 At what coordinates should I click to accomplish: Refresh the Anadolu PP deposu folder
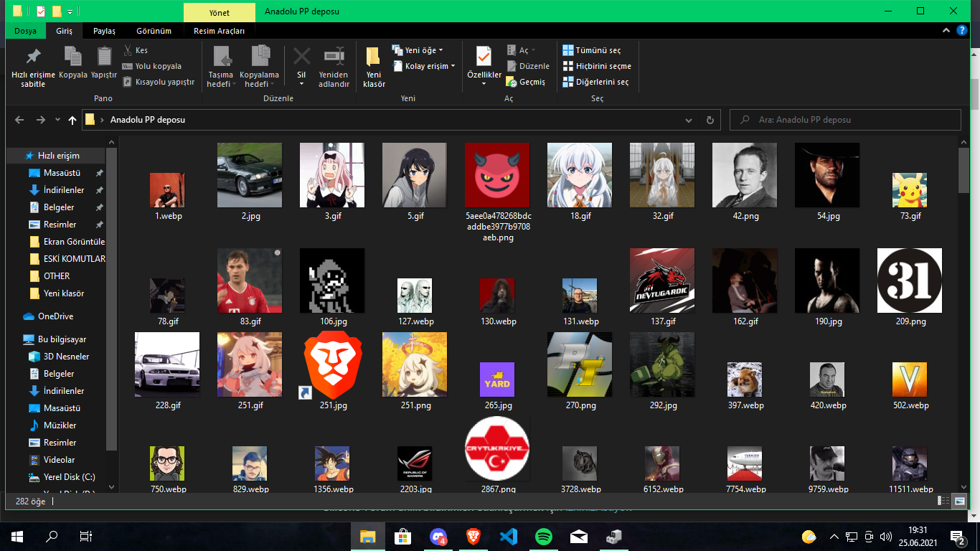[710, 120]
